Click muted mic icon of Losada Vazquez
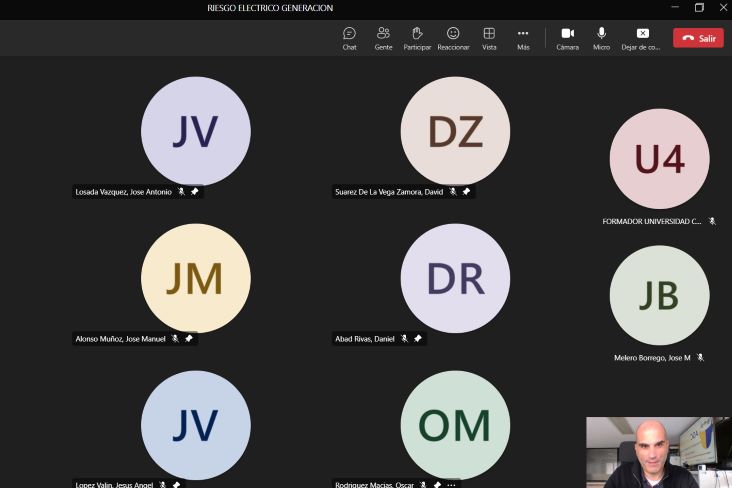The image size is (732, 488). [x=181, y=191]
